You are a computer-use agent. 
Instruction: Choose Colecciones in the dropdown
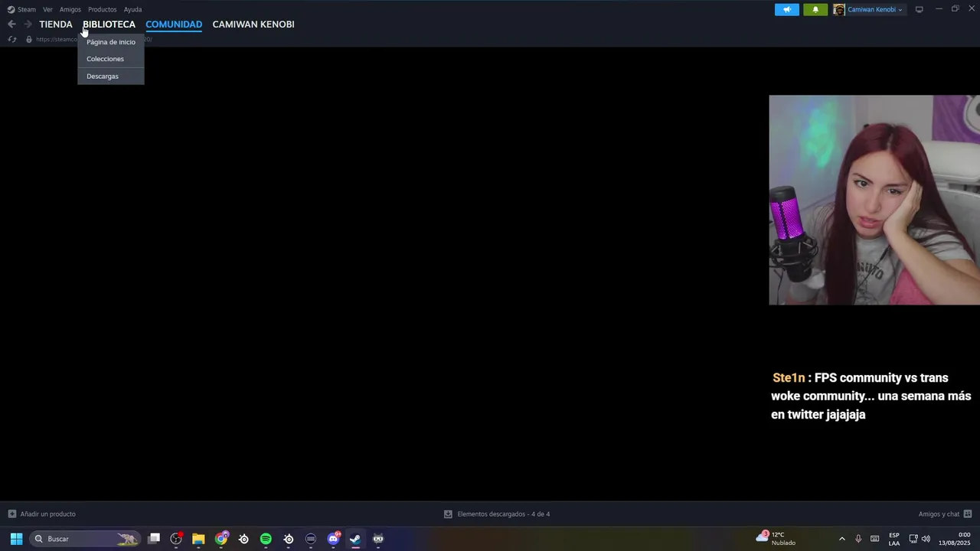111,59
